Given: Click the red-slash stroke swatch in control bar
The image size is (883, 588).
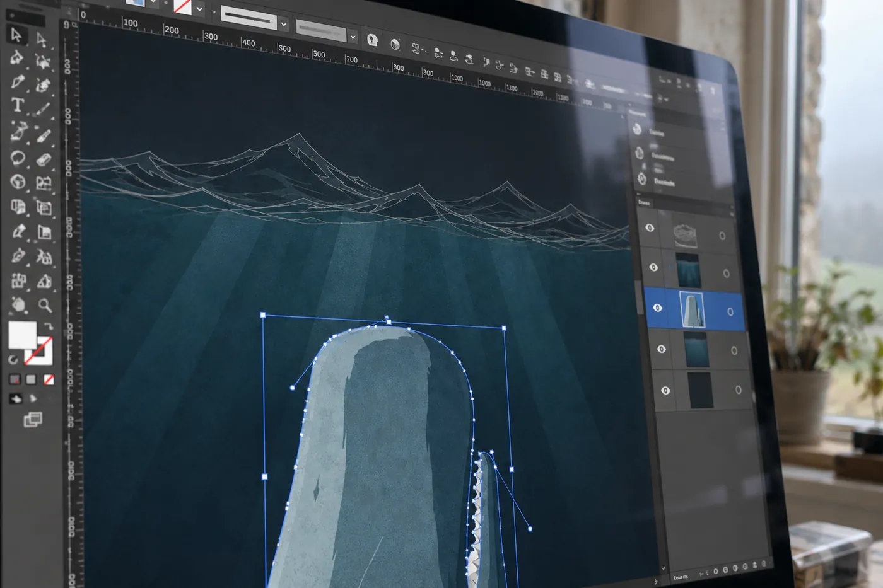Looking at the screenshot, I should [182, 6].
